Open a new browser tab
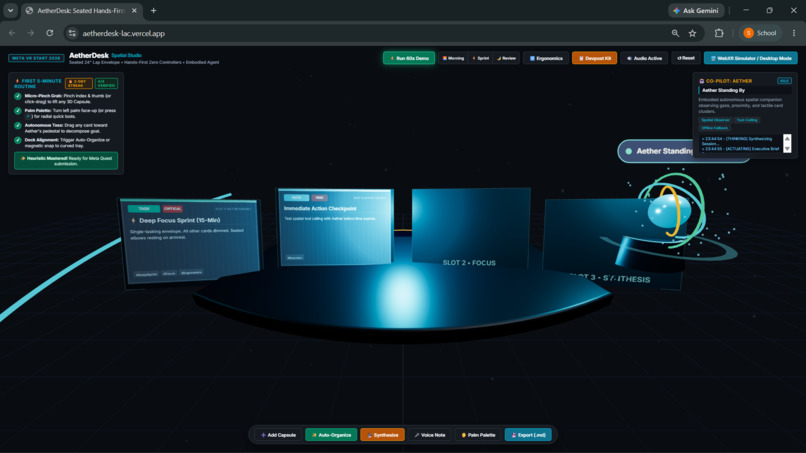 [x=153, y=10]
